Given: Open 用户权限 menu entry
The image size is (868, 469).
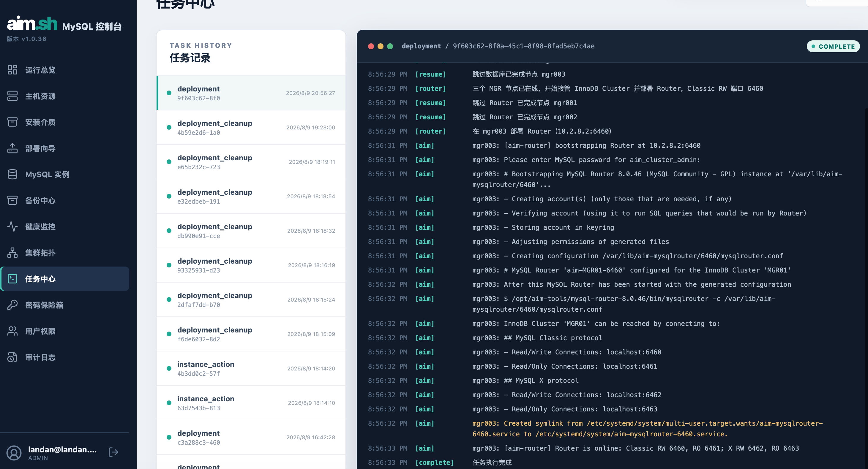Looking at the screenshot, I should coord(65,331).
